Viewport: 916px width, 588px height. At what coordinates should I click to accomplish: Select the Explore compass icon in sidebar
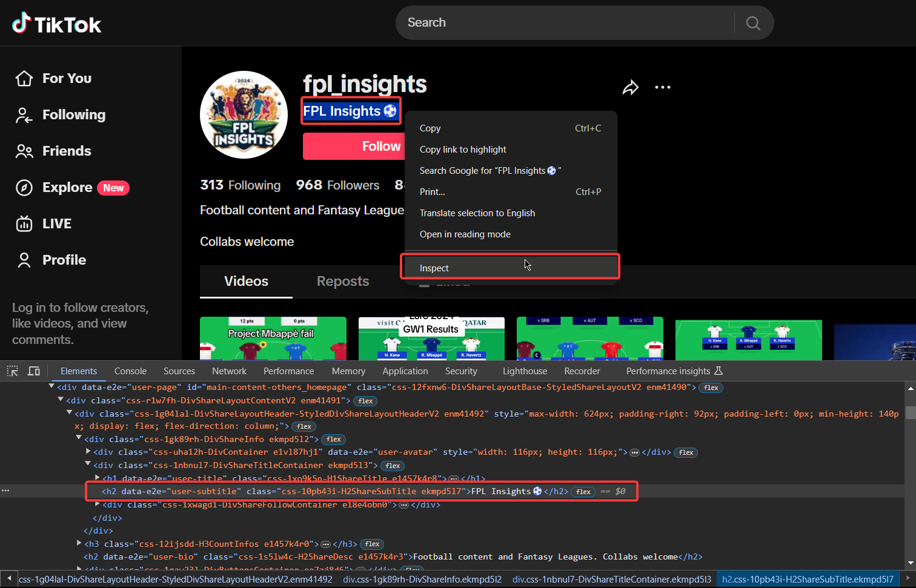[24, 187]
